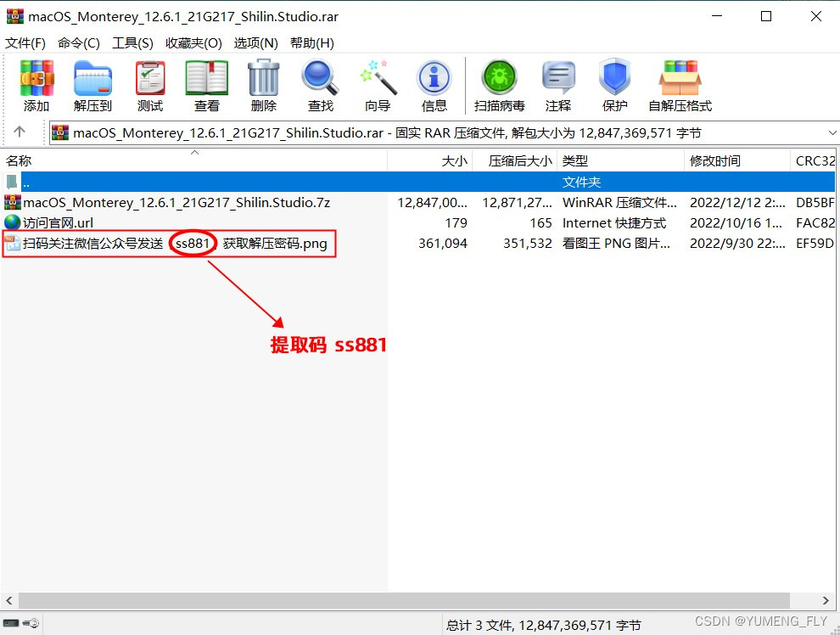This screenshot has height=635, width=840.
Task: Open the 工具(S) menu
Action: [x=132, y=42]
